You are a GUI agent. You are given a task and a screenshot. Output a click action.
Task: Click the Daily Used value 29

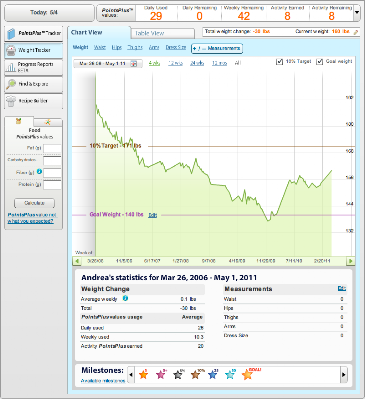point(156,16)
